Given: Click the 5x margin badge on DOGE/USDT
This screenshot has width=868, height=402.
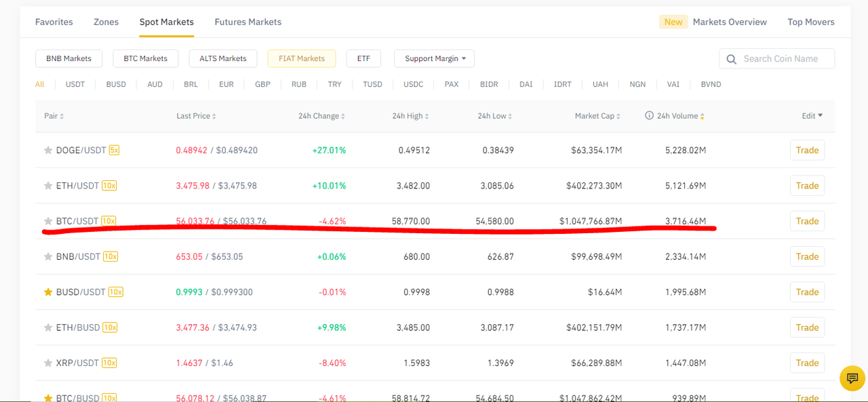Looking at the screenshot, I should (x=114, y=150).
